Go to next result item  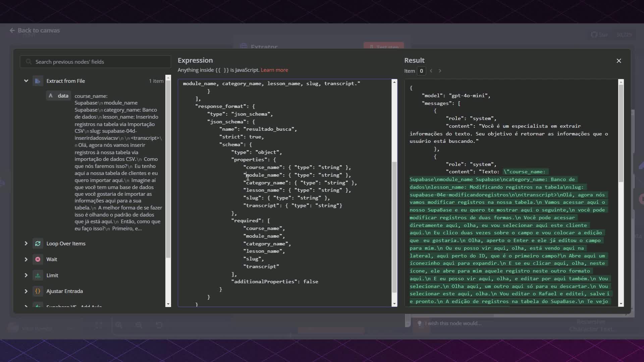[440, 71]
